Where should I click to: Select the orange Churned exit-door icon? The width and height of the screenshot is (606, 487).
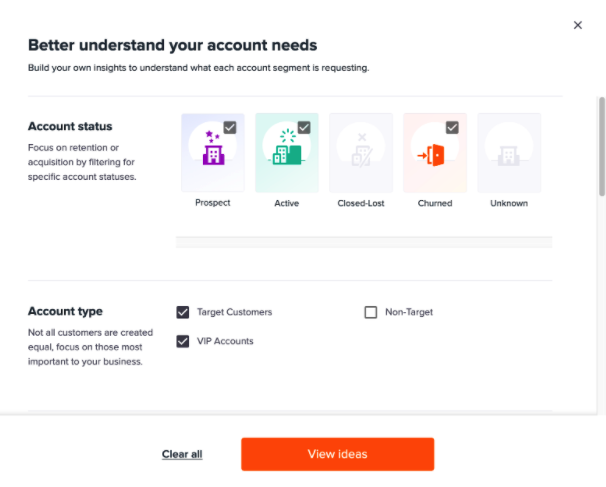431,155
